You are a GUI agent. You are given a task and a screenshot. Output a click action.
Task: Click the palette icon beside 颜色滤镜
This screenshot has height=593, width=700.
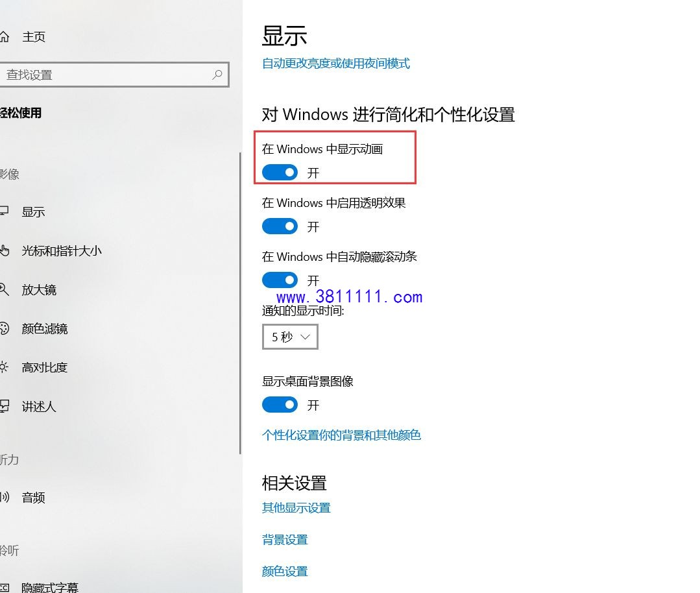[4, 328]
